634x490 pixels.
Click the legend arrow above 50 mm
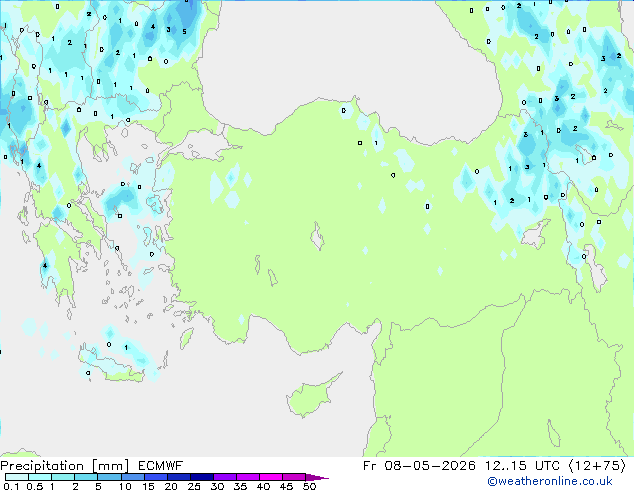point(317,477)
